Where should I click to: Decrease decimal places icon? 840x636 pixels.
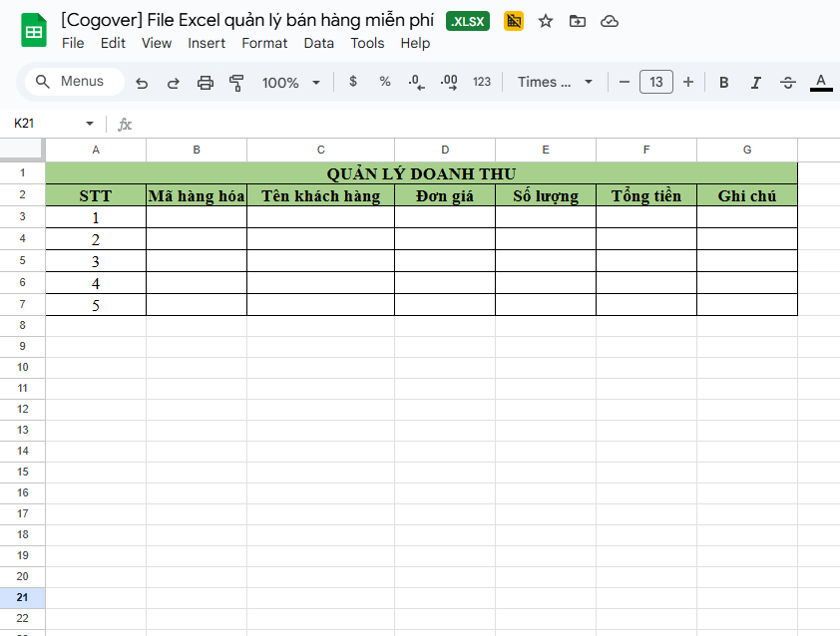click(416, 83)
